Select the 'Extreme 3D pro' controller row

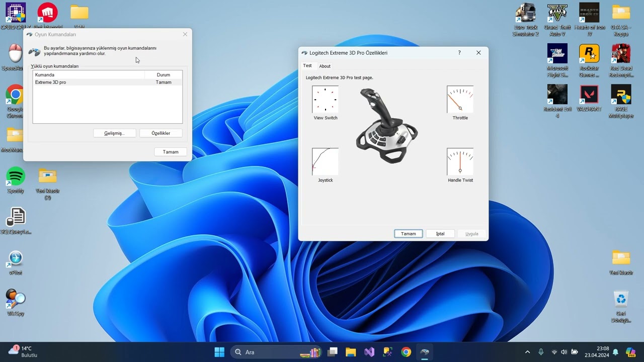[108, 82]
